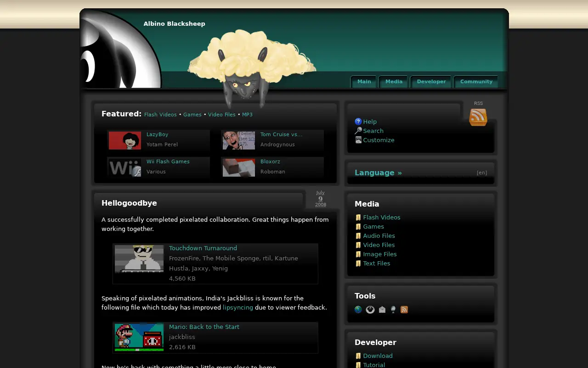Click the envelope mail icon under Tools

pyautogui.click(x=382, y=310)
